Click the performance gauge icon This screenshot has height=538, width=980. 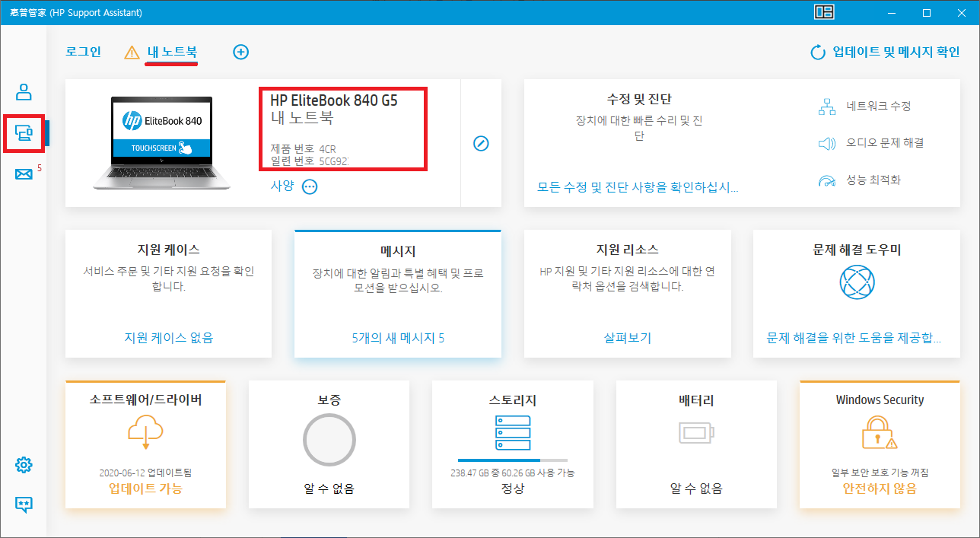pyautogui.click(x=827, y=180)
